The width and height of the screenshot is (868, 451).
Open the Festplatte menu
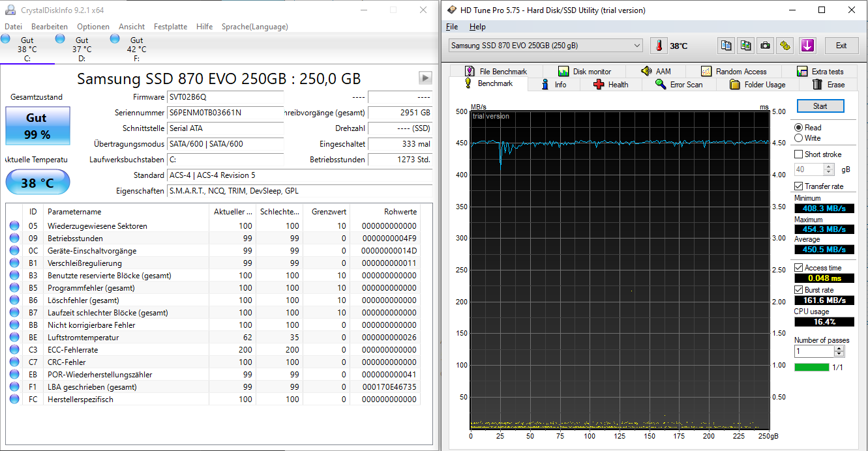[170, 27]
